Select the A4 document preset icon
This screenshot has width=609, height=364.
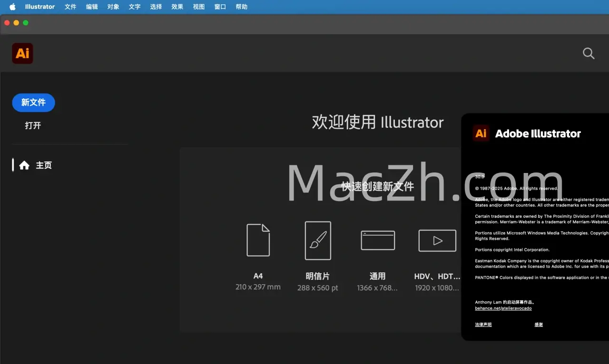click(258, 240)
